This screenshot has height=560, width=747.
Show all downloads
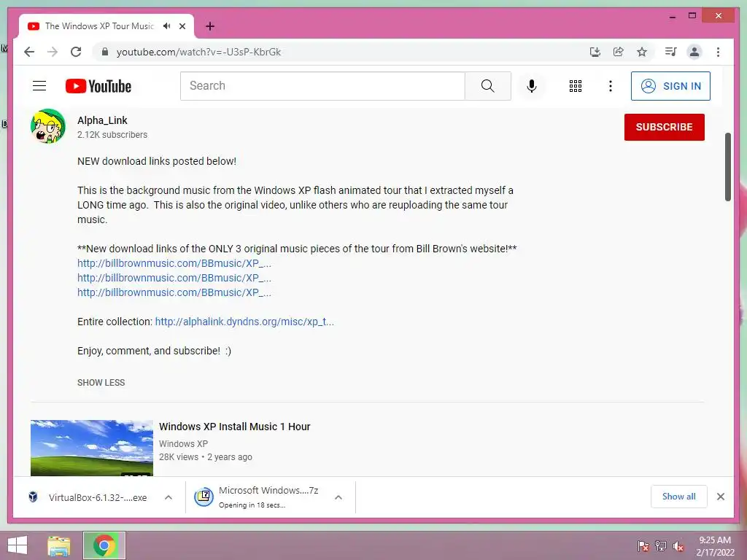[x=679, y=497]
